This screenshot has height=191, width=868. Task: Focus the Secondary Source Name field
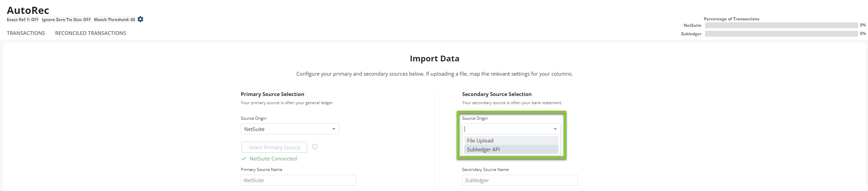pyautogui.click(x=519, y=180)
